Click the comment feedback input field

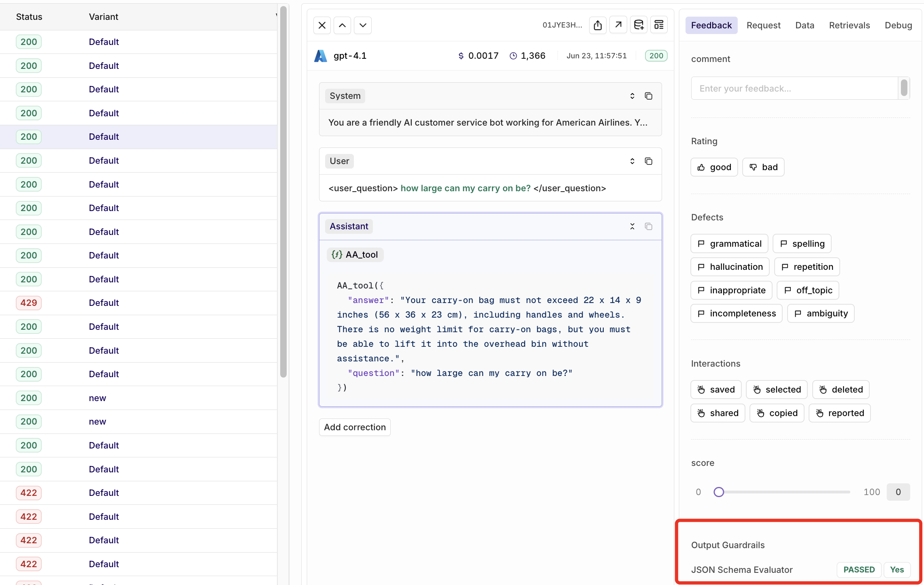(x=794, y=88)
